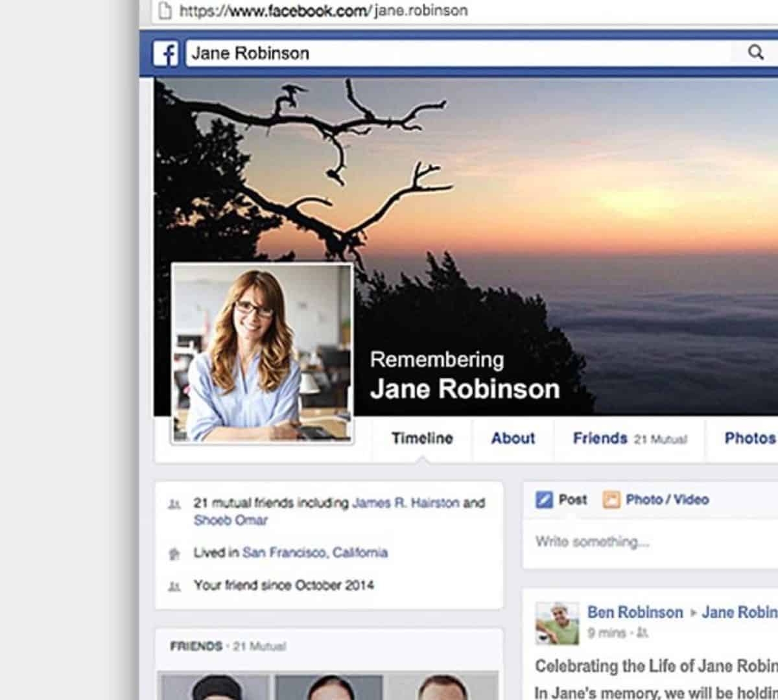This screenshot has width=778, height=700.
Task: Click the Facebook search box
Action: pos(460,53)
